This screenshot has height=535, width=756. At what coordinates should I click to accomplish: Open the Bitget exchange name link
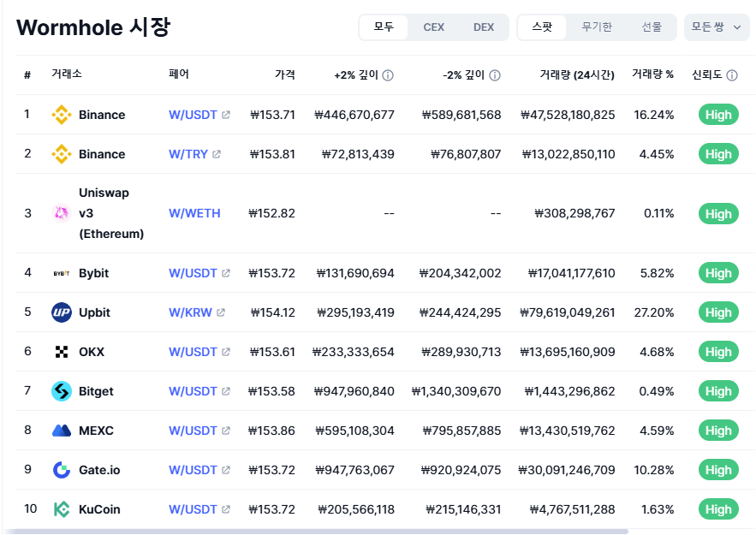point(96,391)
